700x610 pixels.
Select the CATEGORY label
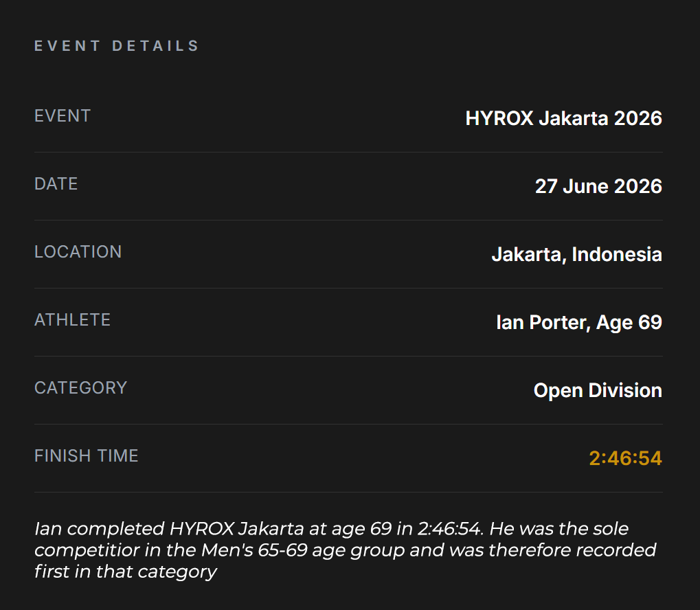click(x=81, y=388)
